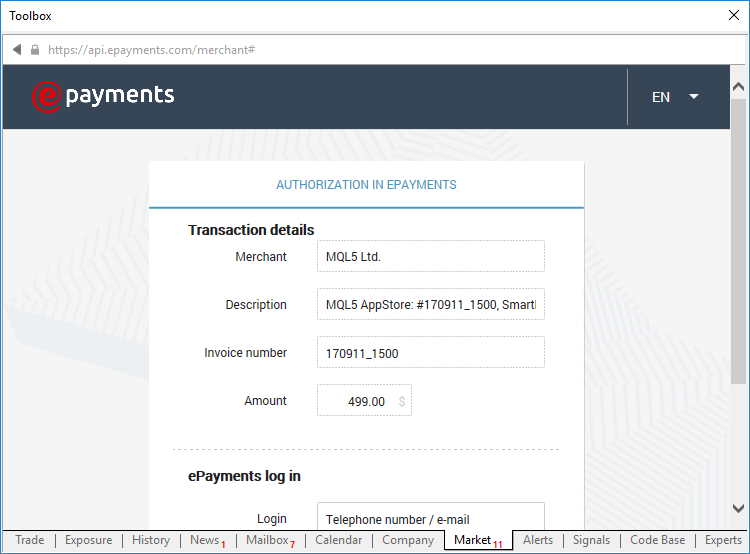
Task: Open the Code Base tab
Action: point(657,540)
